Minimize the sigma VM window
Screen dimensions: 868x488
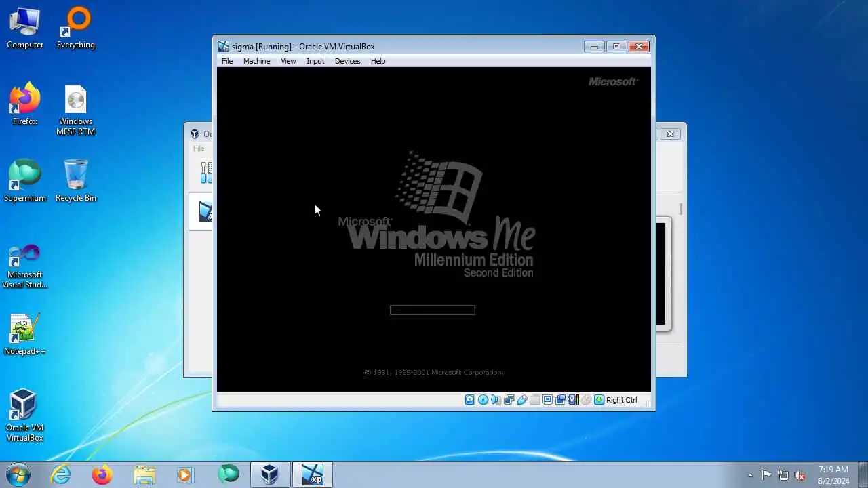pos(594,47)
